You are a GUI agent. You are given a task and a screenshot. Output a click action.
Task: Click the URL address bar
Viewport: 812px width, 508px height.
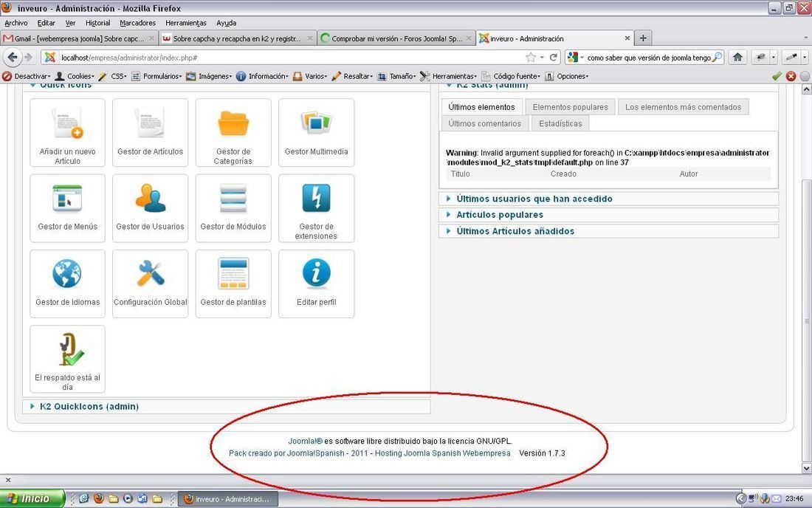290,58
